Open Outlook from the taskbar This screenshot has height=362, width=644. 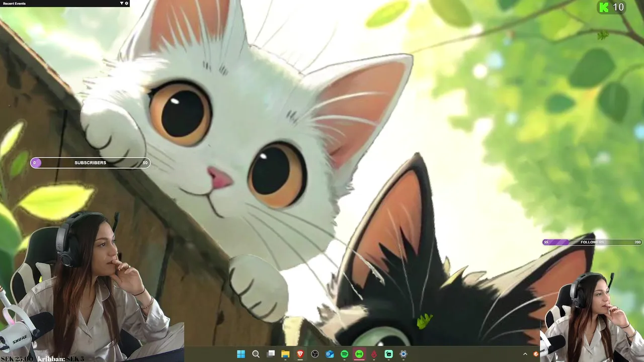coord(330,354)
